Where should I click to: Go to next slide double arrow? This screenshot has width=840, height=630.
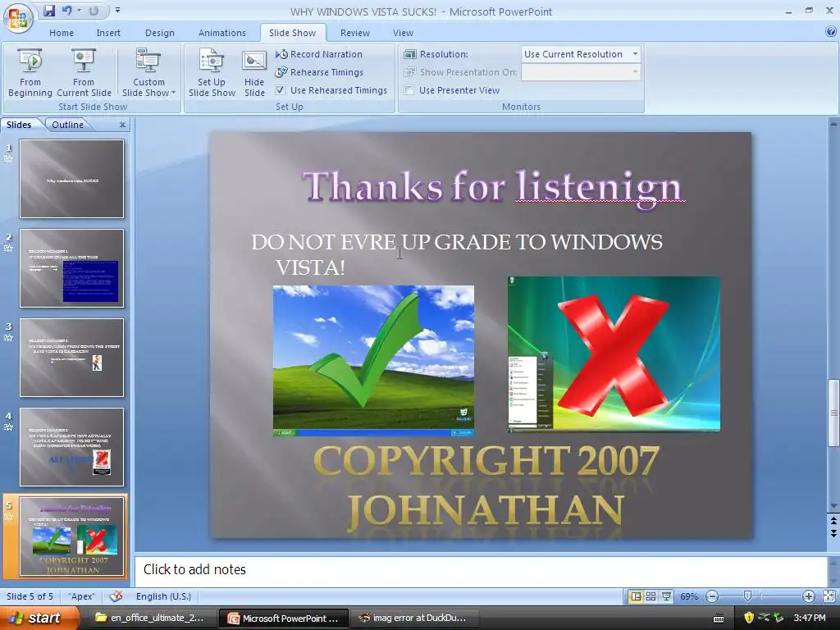tap(833, 532)
